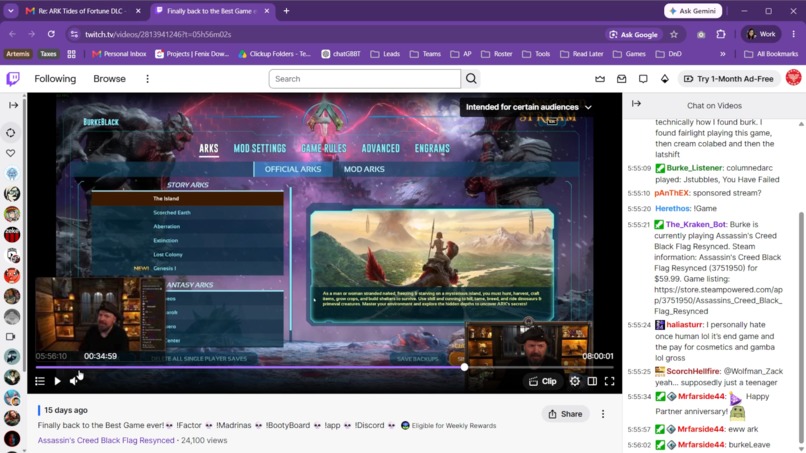Open Chrome three-dot menu
This screenshot has height=453, width=806.
794,34
